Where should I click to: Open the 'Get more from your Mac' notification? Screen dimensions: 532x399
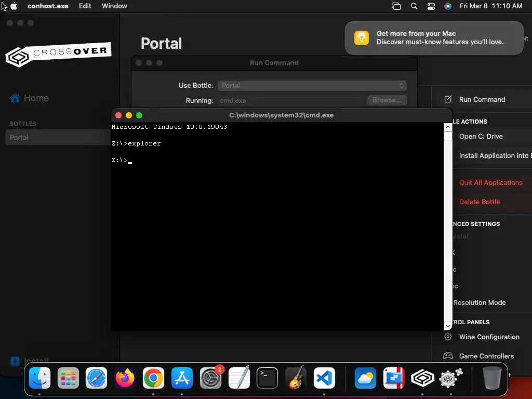434,37
